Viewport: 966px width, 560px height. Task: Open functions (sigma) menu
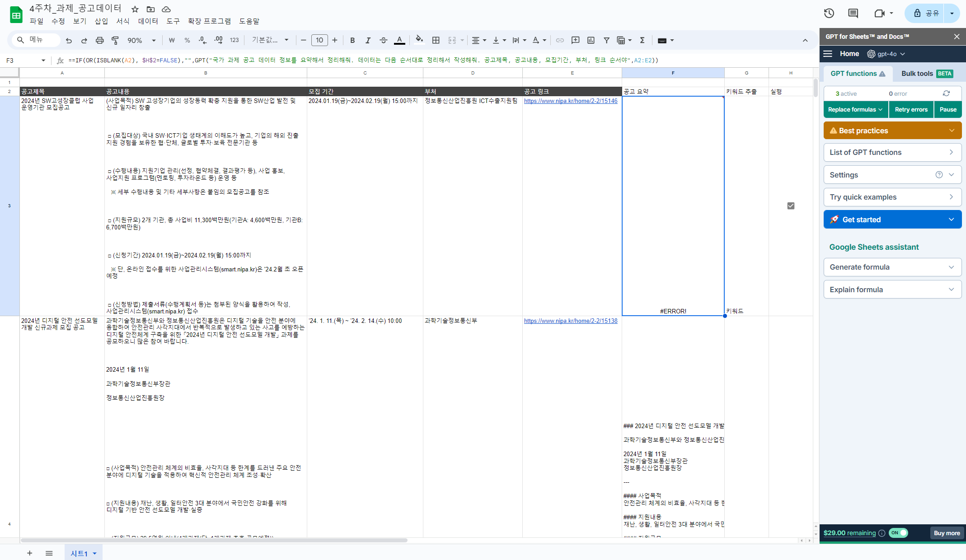tap(642, 41)
